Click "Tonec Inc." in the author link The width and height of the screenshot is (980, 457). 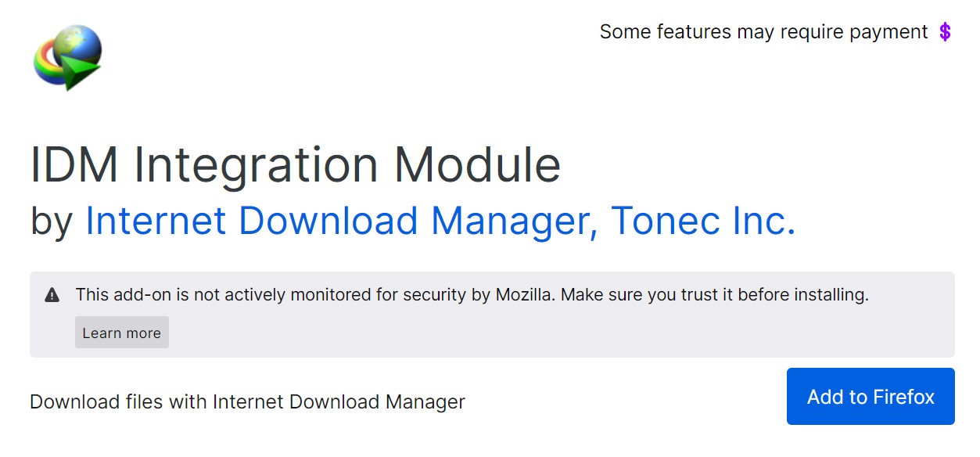(x=703, y=221)
